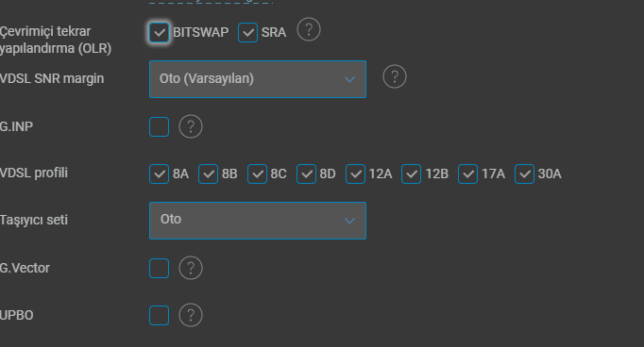Disable the BITSWAP checkbox
Screen dimensions: 644x347
(159, 32)
